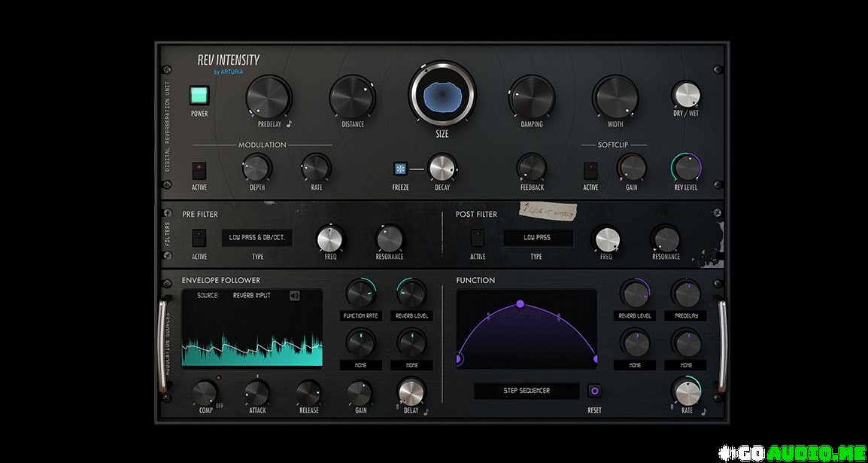Click the Decay knob
Viewport: 868px width, 463px height.
(x=442, y=167)
